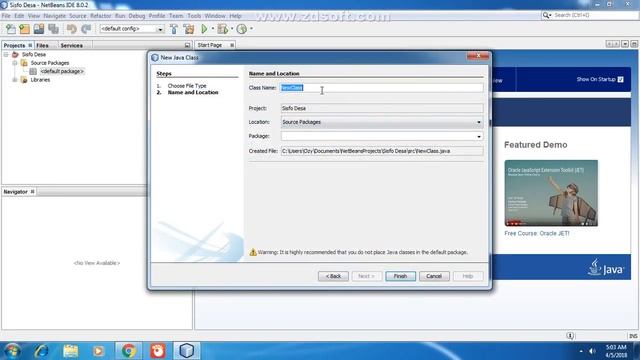This screenshot has height=360, width=640.
Task: Click the volume speaker tray icon
Action: coord(592,351)
